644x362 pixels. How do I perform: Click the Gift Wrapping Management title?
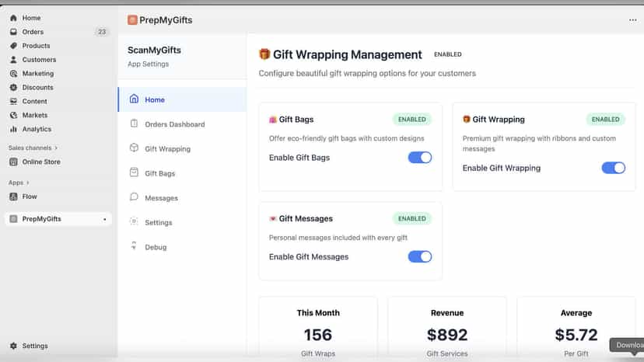pos(347,54)
